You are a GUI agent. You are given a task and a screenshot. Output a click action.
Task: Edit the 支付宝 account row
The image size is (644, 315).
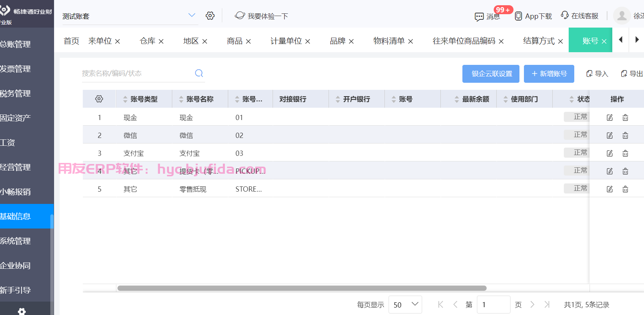point(610,153)
